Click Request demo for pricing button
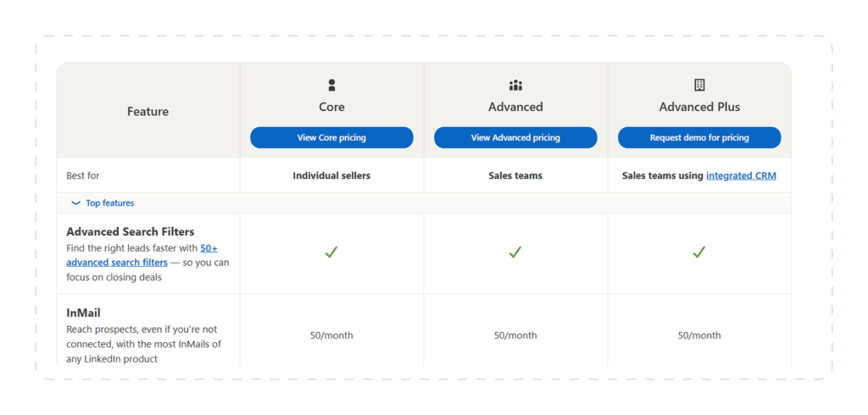This screenshot has width=868, height=415. (x=699, y=138)
